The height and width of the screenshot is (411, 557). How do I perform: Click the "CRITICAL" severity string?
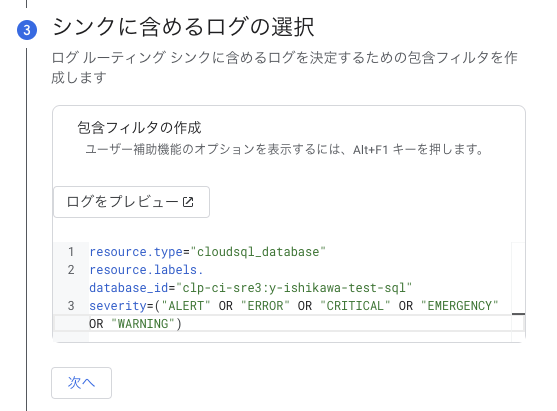355,306
